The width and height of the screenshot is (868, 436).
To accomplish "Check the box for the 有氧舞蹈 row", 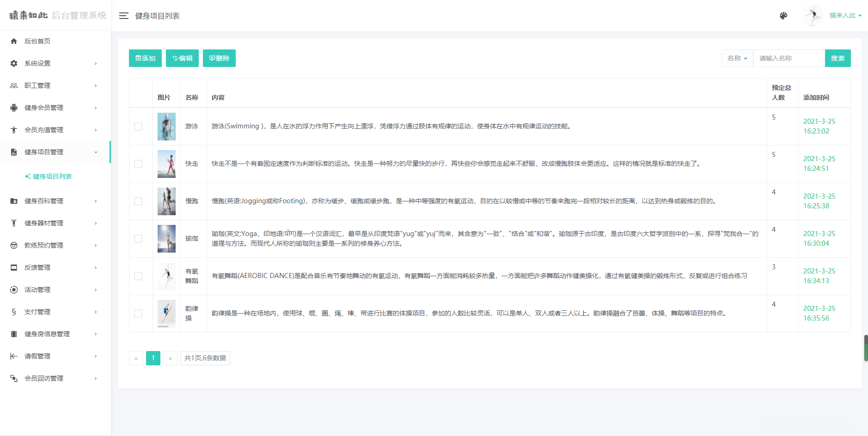I will (138, 276).
